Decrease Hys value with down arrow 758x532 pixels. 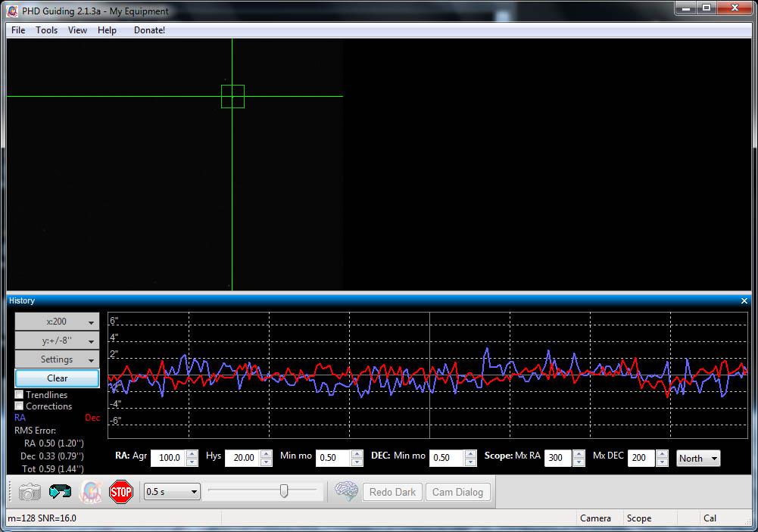tap(267, 462)
